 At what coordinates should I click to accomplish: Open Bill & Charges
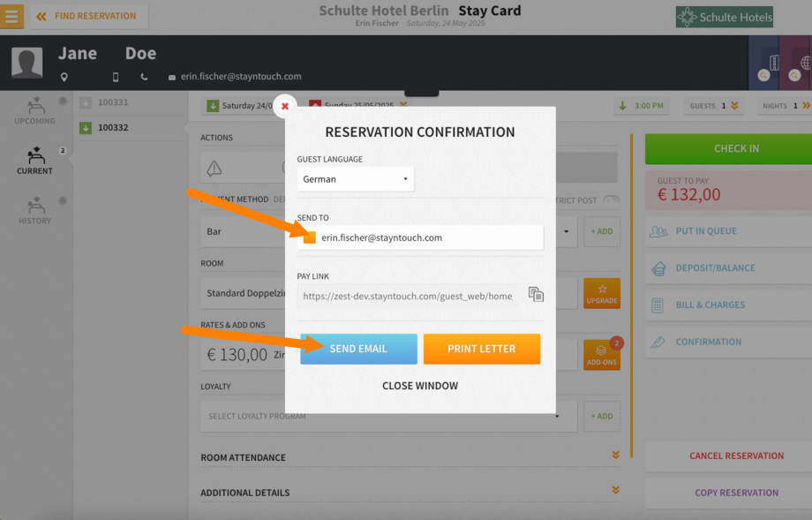[x=728, y=305]
